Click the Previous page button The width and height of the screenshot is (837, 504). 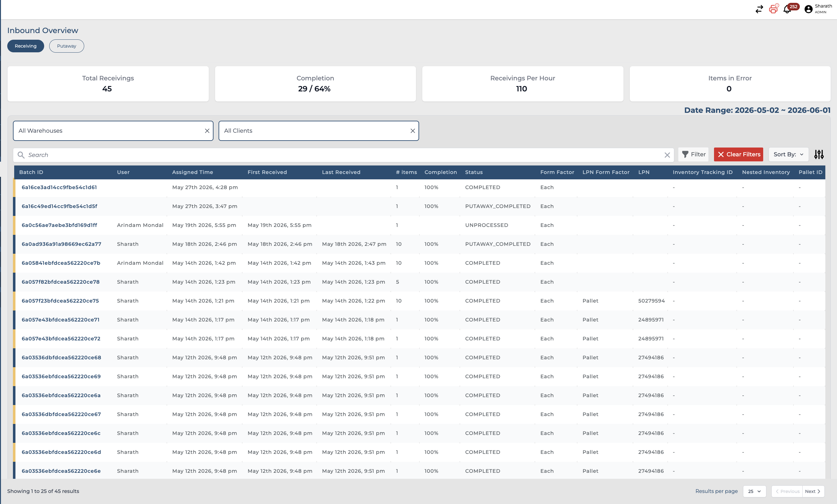click(x=787, y=491)
